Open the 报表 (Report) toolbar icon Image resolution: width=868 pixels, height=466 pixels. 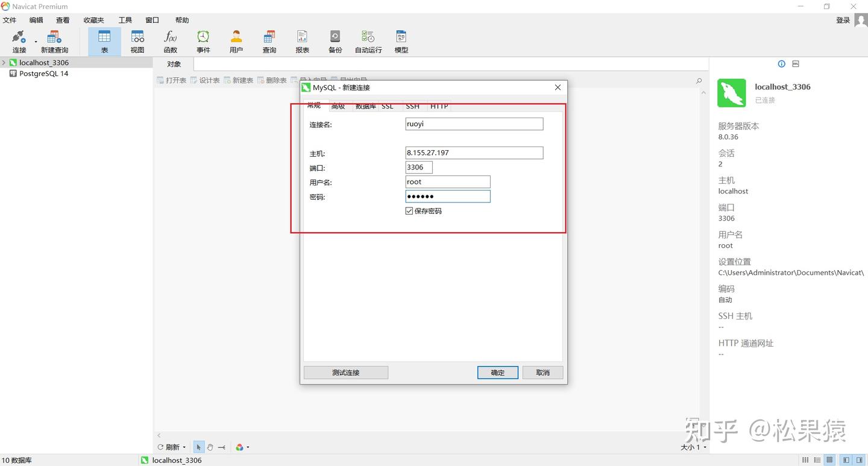[x=303, y=42]
